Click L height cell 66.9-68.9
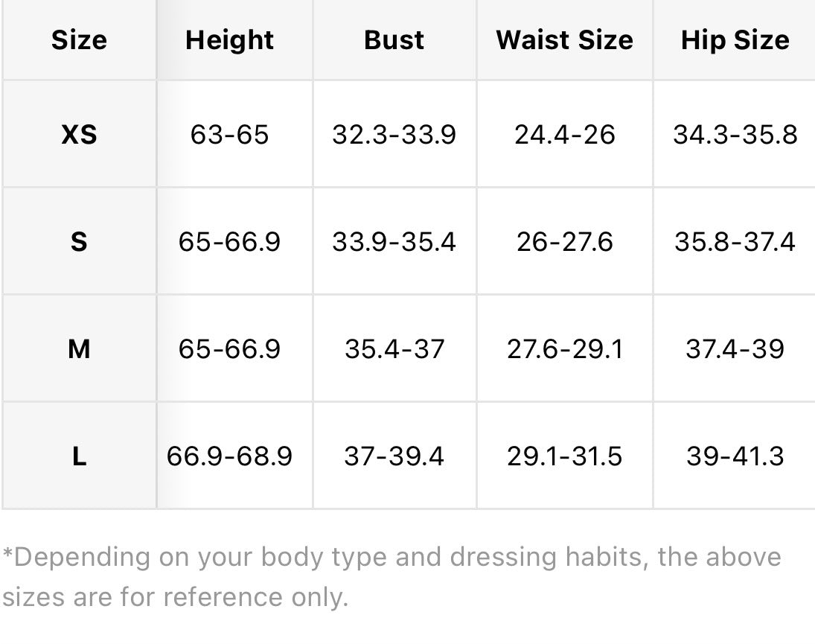The height and width of the screenshot is (644, 815). [x=229, y=456]
